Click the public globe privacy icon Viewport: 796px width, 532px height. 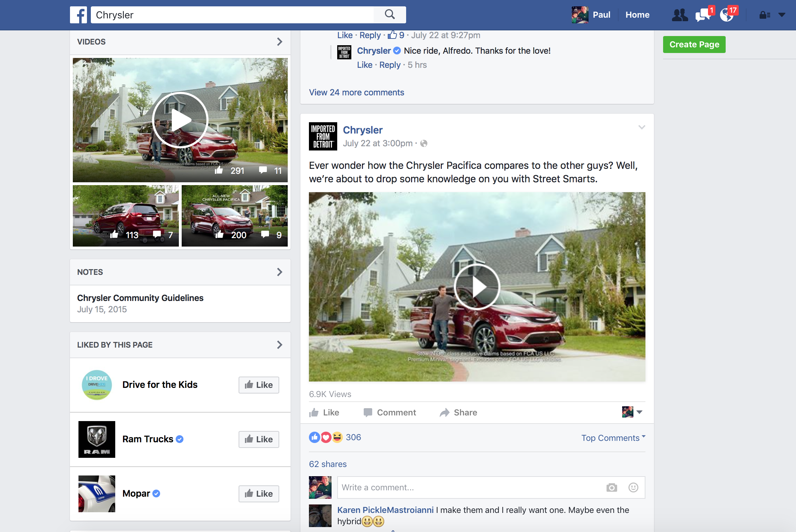click(x=424, y=143)
